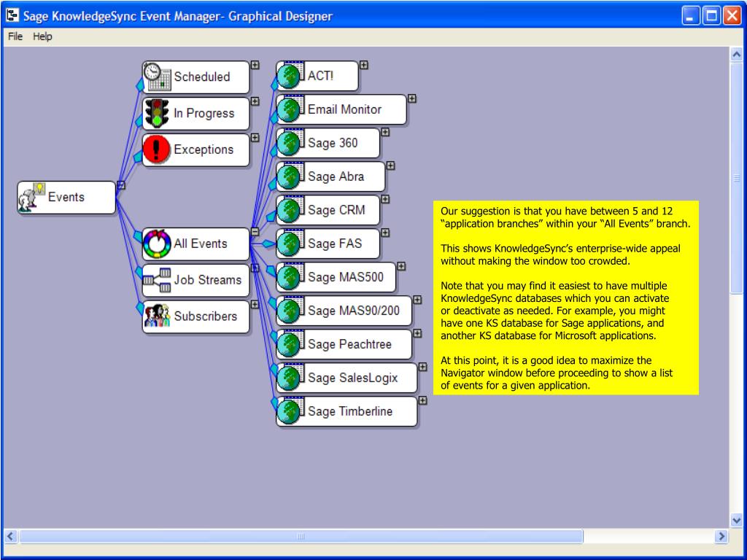Expand the Exceptions branch
This screenshot has height=560, width=747.
(x=255, y=138)
